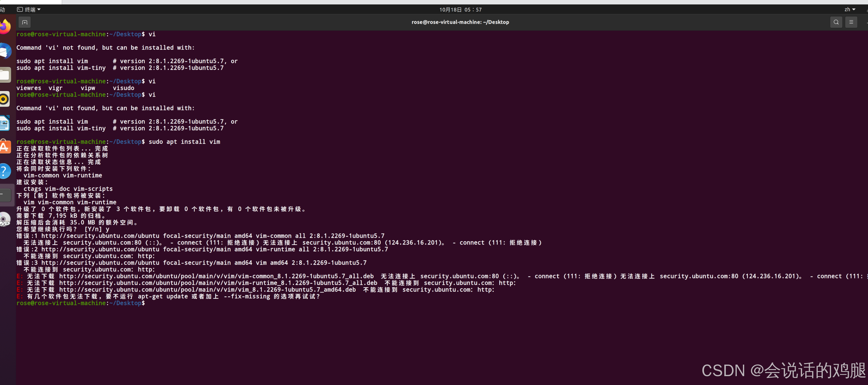Expand the 终端 app menu
The image size is (868, 385).
point(29,9)
